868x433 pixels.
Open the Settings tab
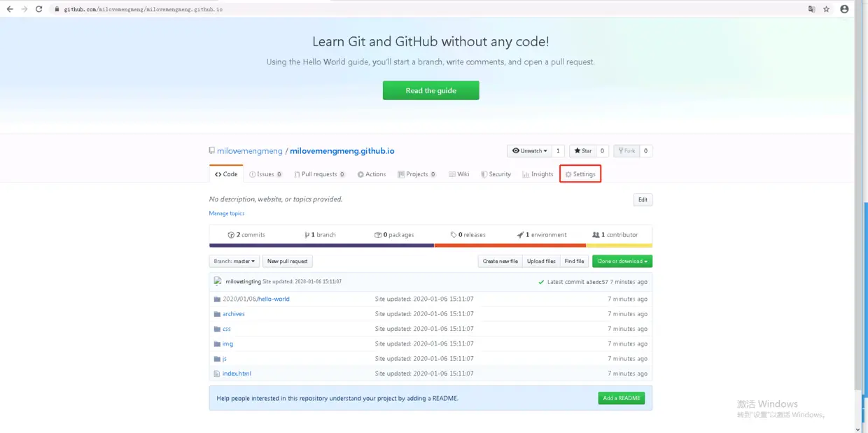point(580,174)
